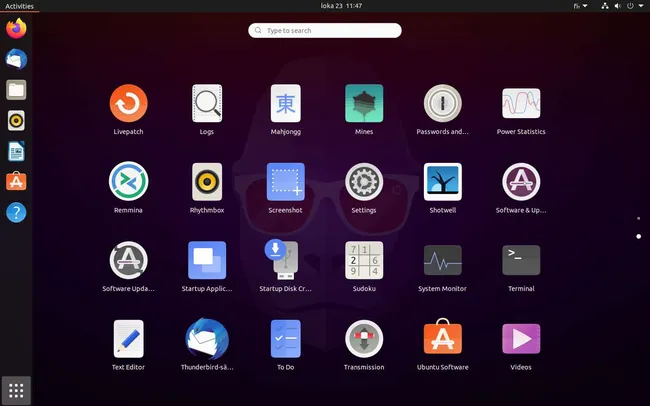Open the Terminal app
The height and width of the screenshot is (406, 650).
click(521, 260)
